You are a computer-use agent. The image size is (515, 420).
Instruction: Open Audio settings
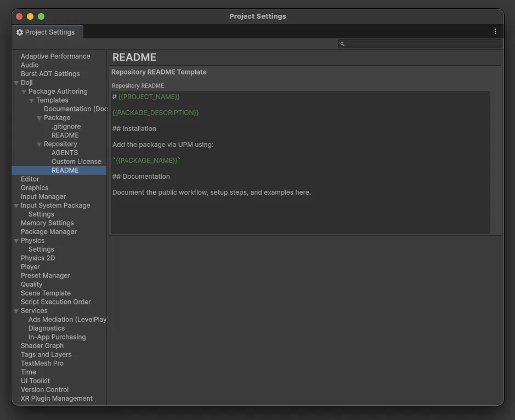(30, 65)
